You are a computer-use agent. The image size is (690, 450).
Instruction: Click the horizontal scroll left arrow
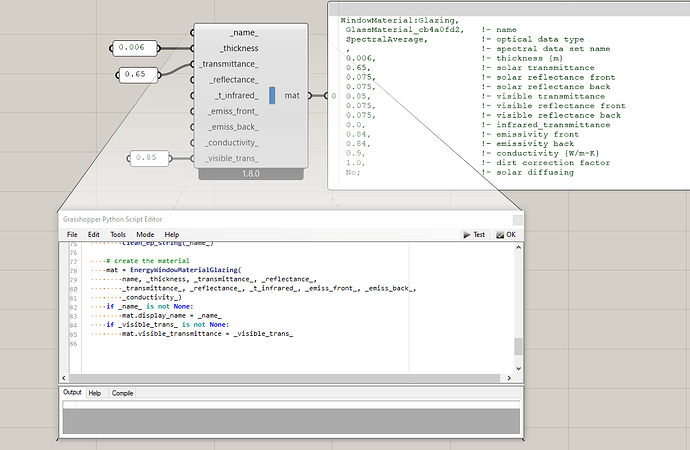[x=64, y=378]
